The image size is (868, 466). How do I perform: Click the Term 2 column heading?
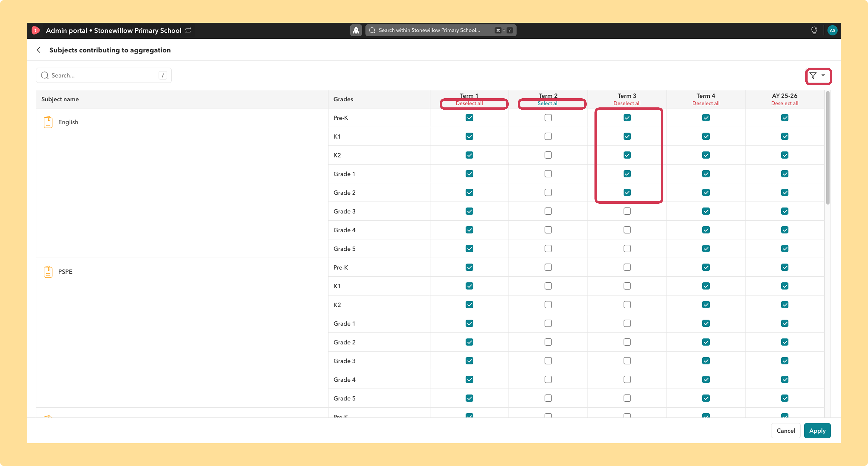[548, 96]
